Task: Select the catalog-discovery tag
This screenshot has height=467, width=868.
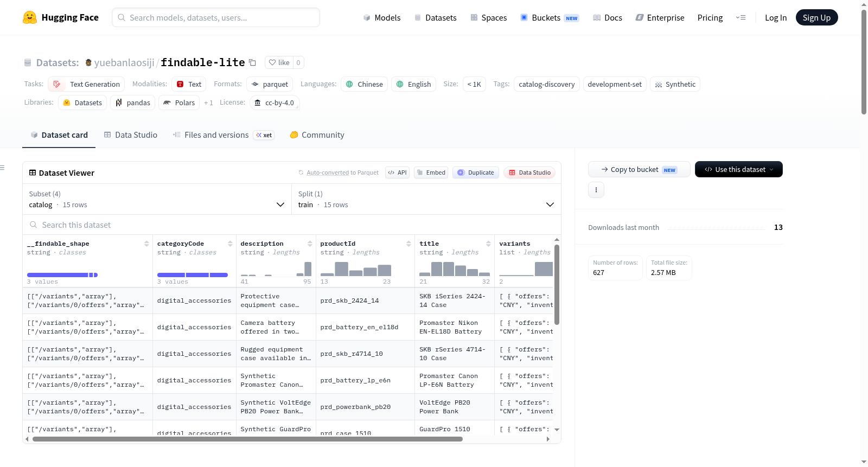Action: coord(546,84)
